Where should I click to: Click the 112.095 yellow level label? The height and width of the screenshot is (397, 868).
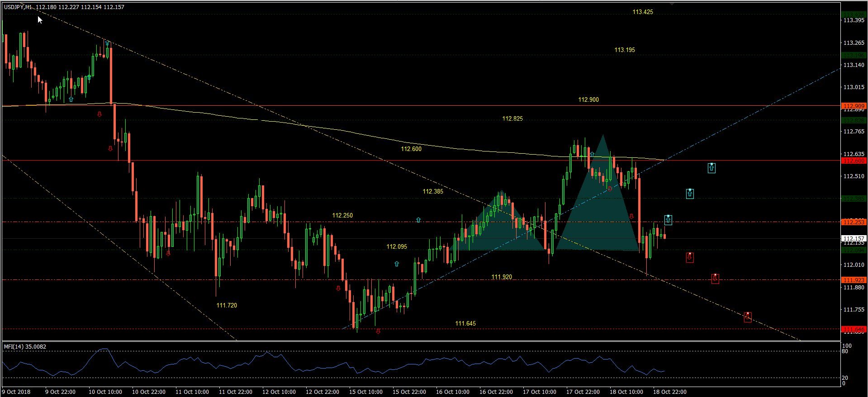click(397, 246)
